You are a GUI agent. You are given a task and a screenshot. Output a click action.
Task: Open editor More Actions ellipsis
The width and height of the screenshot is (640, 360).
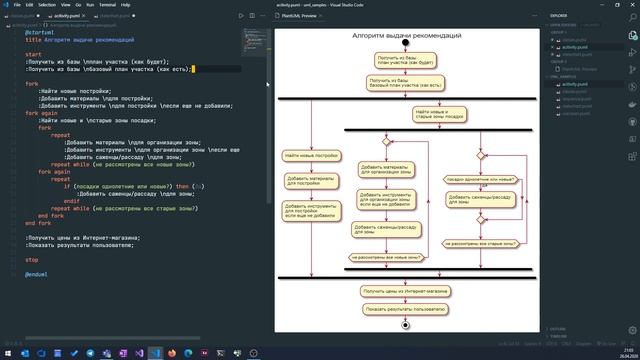[x=262, y=16]
